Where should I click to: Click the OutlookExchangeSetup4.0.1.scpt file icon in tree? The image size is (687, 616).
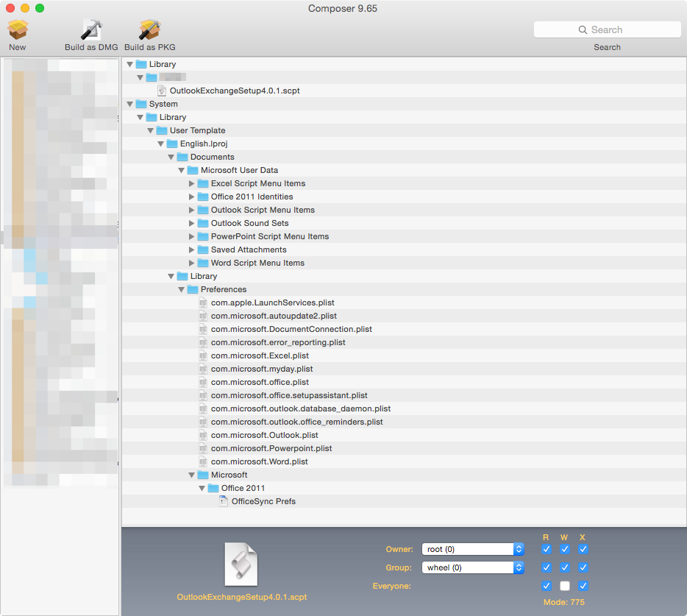(162, 91)
